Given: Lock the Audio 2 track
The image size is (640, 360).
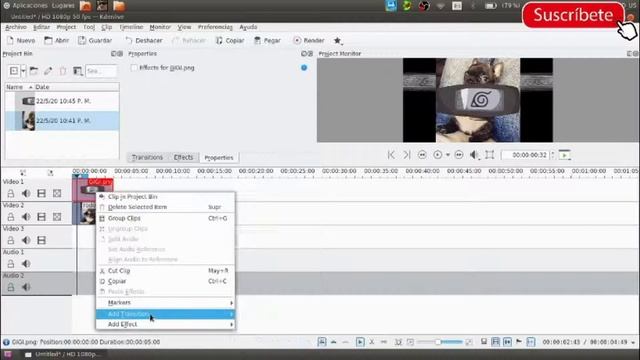Looking at the screenshot, I should 11,287.
